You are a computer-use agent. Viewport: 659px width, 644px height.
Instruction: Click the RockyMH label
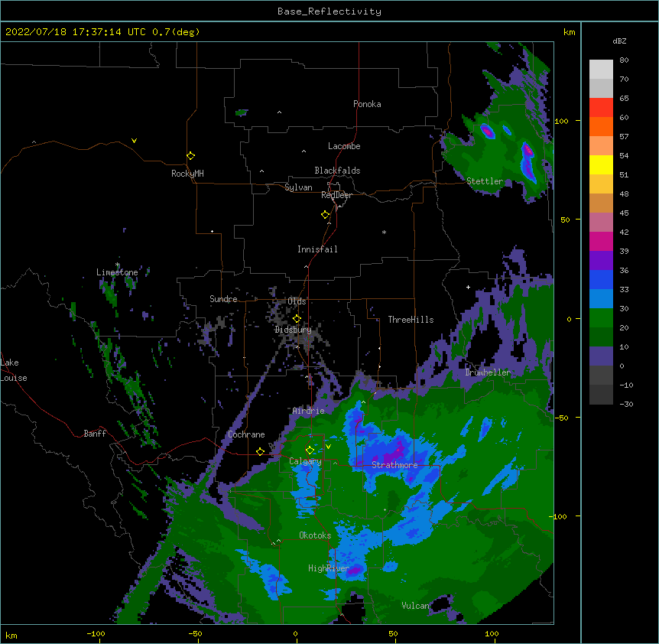187,174
